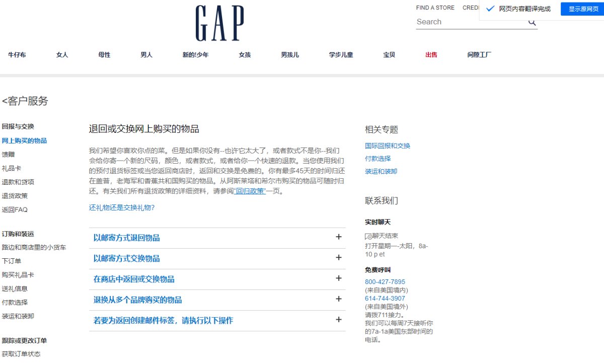
Task: Open the red 出售 sale menu
Action: pyautogui.click(x=431, y=55)
